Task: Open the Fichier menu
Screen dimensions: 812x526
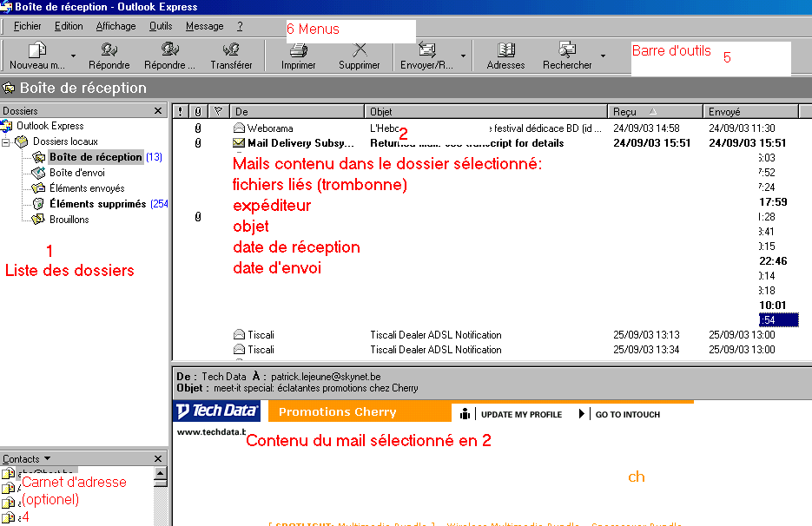Action: 28,26
